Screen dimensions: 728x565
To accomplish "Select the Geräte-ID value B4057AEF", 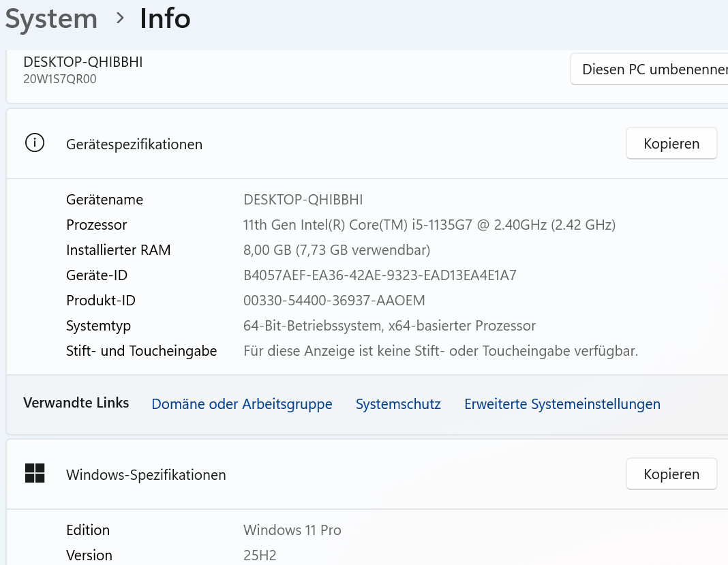I will coord(380,275).
